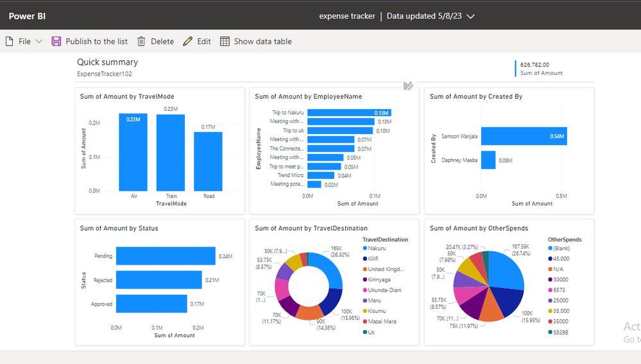Click the 90K orange donut slice
Screen dimensions: 641x364
(x=309, y=312)
